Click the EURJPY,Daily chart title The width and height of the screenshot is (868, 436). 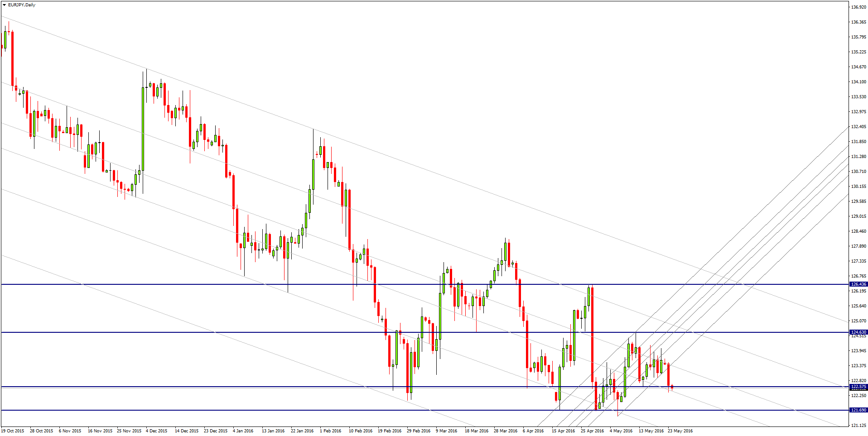point(22,5)
